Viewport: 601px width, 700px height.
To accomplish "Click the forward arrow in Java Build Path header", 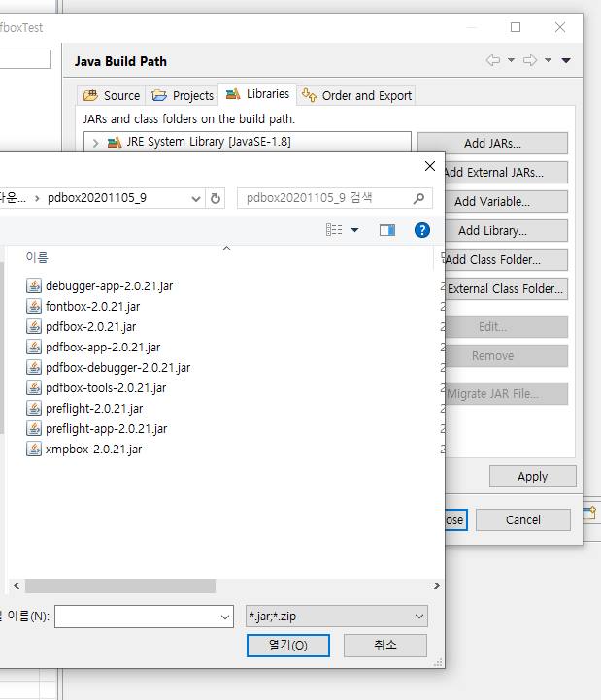I will 530,60.
